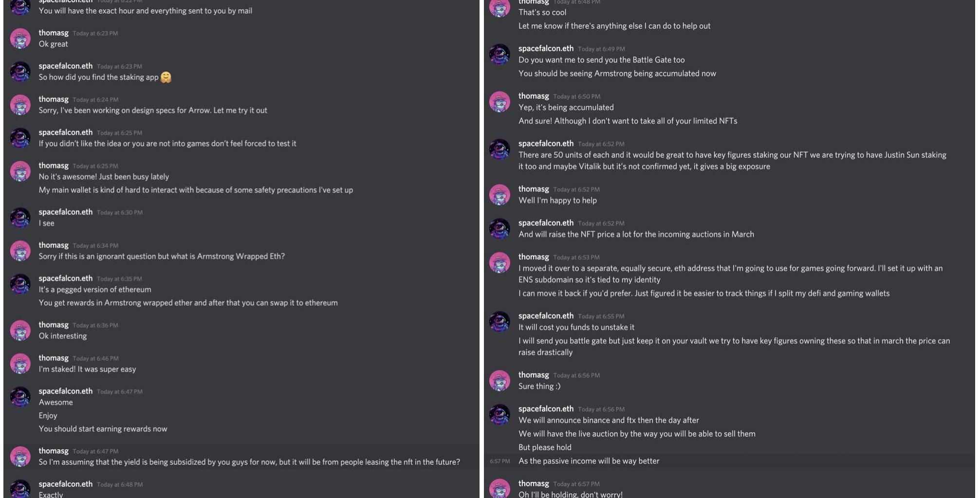
Task: Click the "Today at 6:34 PM" timestamp
Action: point(95,246)
